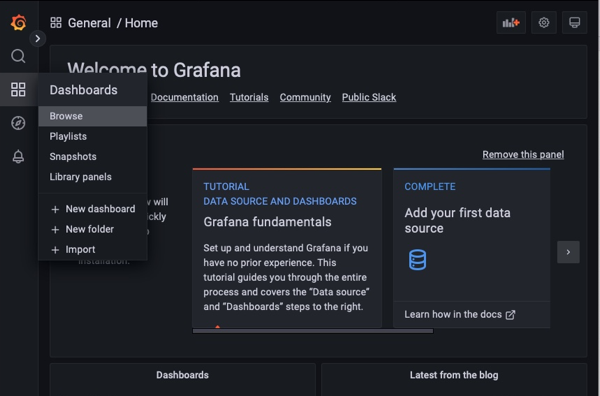This screenshot has width=600, height=396.
Task: Click the Add panel chart icon
Action: pos(511,23)
